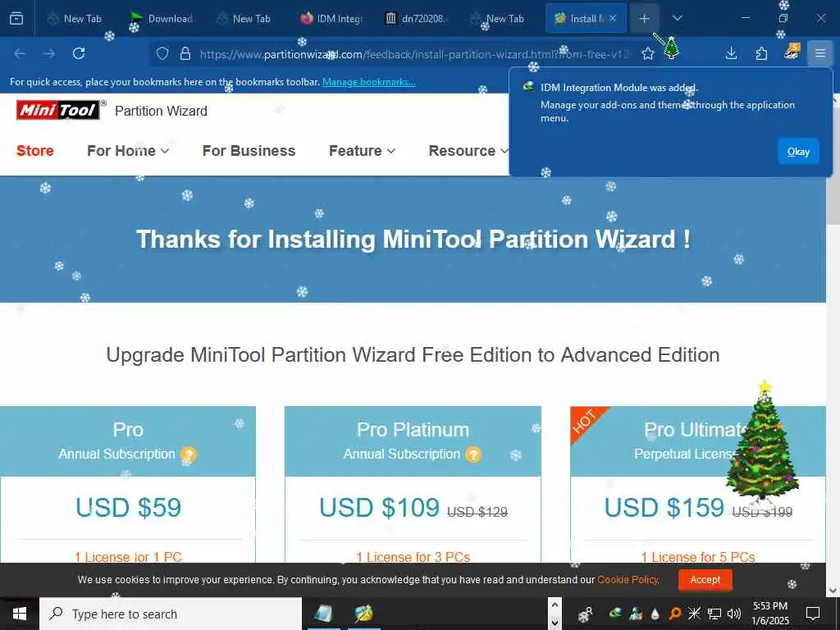This screenshot has width=840, height=630.
Task: Open the Store menu item
Action: pos(34,151)
